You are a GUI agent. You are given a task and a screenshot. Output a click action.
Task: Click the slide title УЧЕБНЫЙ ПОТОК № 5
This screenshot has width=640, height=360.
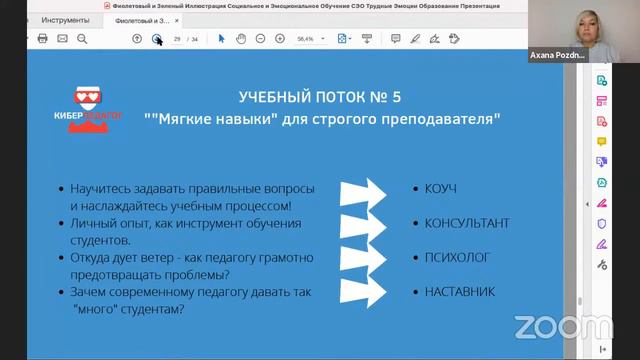click(x=320, y=97)
